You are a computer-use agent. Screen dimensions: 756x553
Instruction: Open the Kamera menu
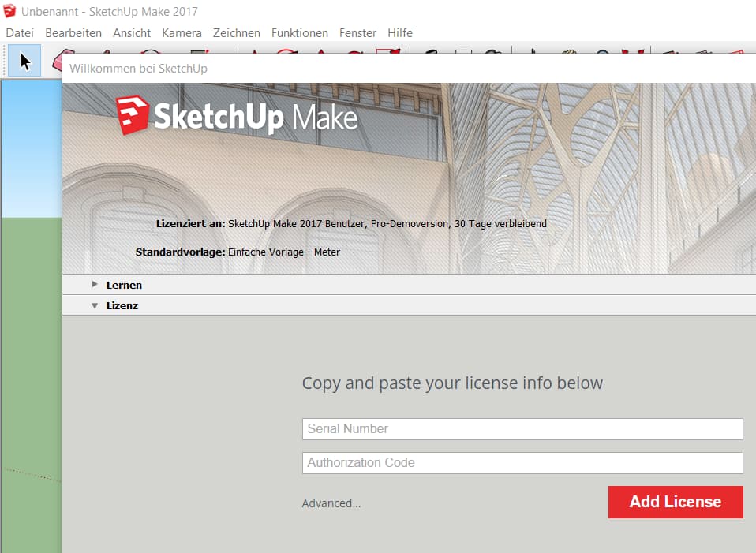pyautogui.click(x=182, y=33)
